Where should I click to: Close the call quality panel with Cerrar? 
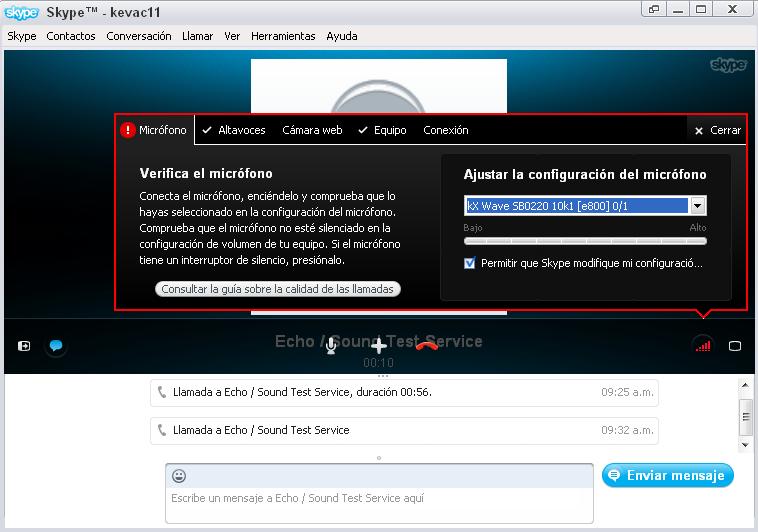tap(718, 130)
